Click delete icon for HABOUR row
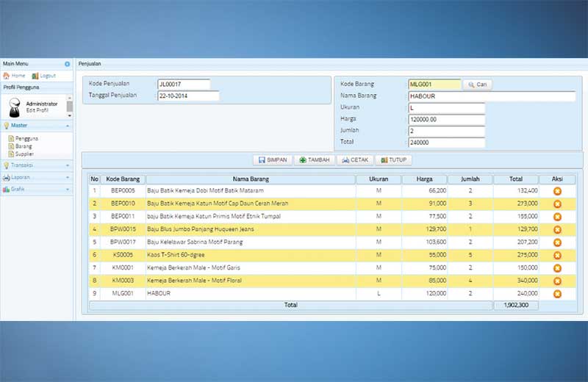This screenshot has width=588, height=382. 557,293
